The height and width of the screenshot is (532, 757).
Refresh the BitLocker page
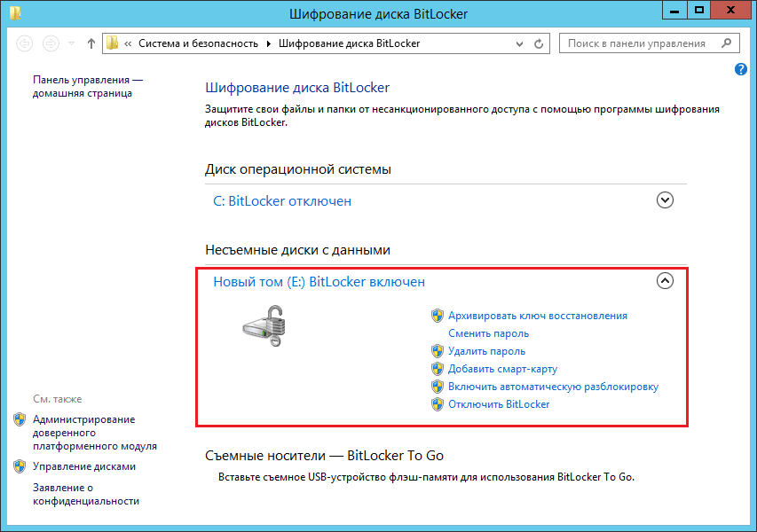(x=539, y=44)
